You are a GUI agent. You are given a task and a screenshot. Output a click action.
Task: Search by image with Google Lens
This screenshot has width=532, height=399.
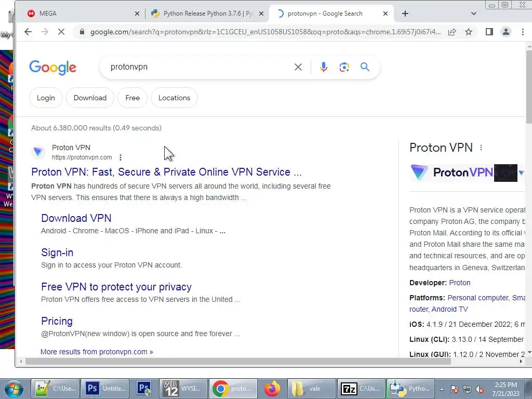pos(344,67)
